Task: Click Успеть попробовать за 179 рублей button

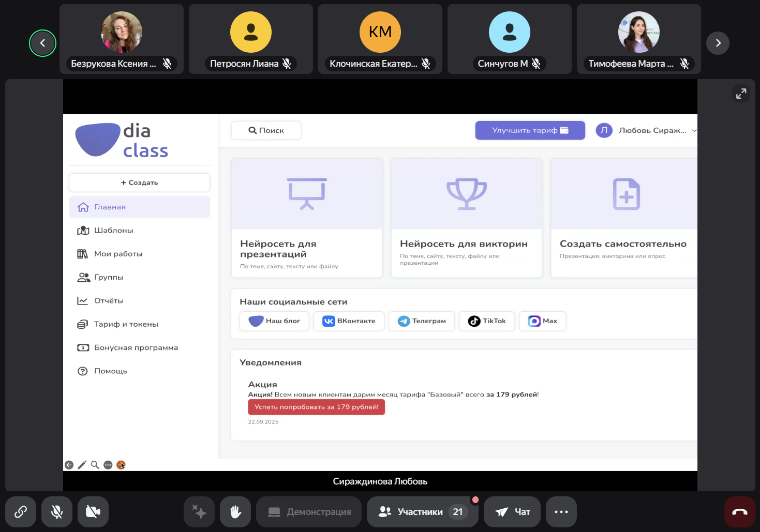Action: click(x=317, y=407)
